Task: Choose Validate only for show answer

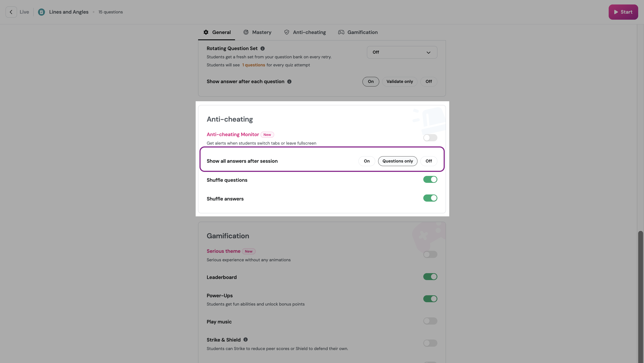Action: (x=400, y=82)
